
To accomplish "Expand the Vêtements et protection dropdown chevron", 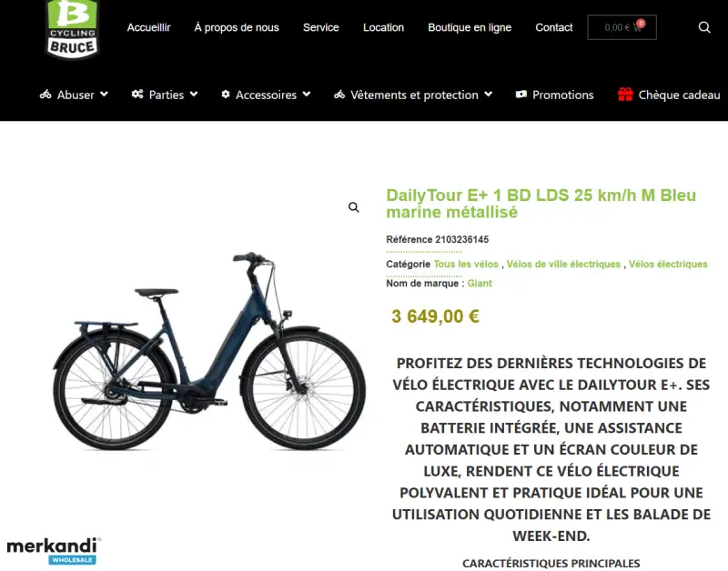I will [x=488, y=95].
